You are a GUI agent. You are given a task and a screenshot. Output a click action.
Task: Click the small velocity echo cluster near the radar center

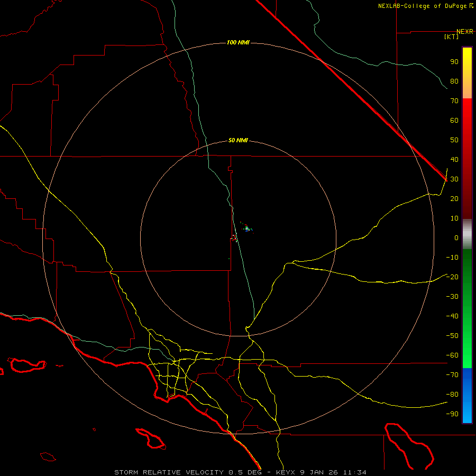[247, 228]
